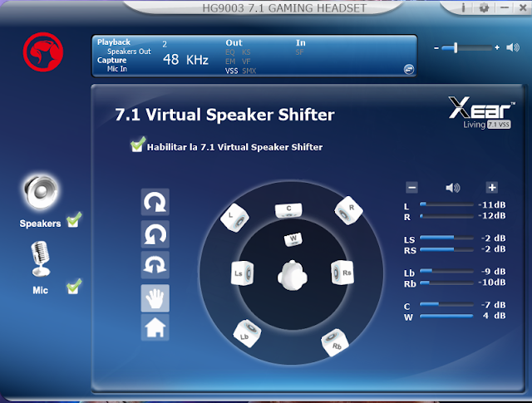Select the Rb back speaker cube

tap(334, 342)
